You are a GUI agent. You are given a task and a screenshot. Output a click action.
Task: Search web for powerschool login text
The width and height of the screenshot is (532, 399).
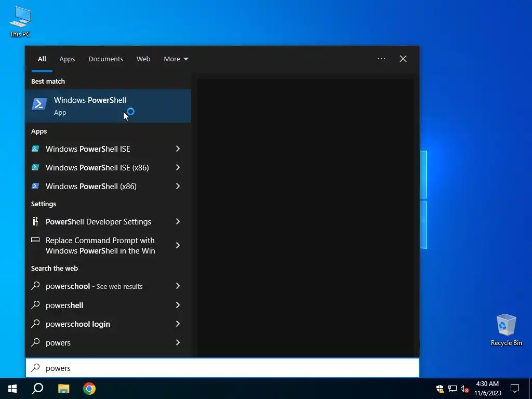tap(78, 324)
